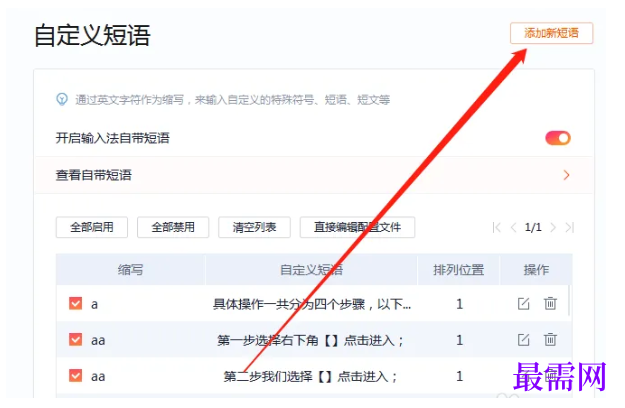Click the lightbulb tip icon

click(62, 99)
